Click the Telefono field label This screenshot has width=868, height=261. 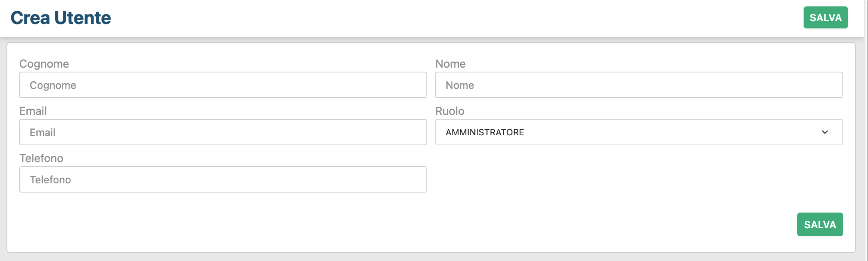pos(41,159)
